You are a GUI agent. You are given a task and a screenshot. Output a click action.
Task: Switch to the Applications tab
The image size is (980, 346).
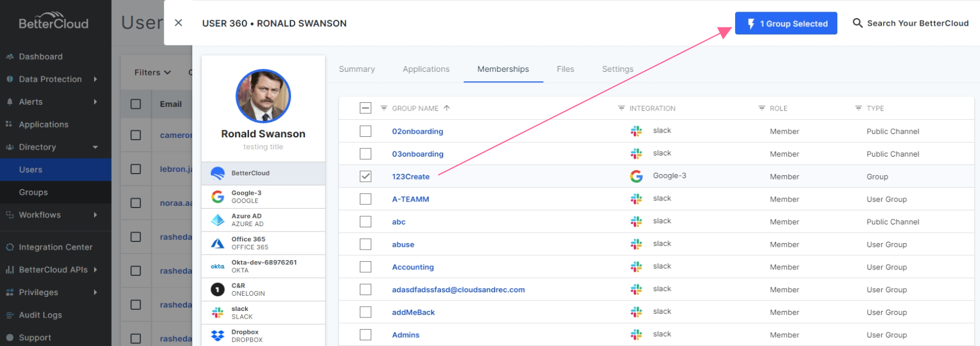(x=426, y=69)
